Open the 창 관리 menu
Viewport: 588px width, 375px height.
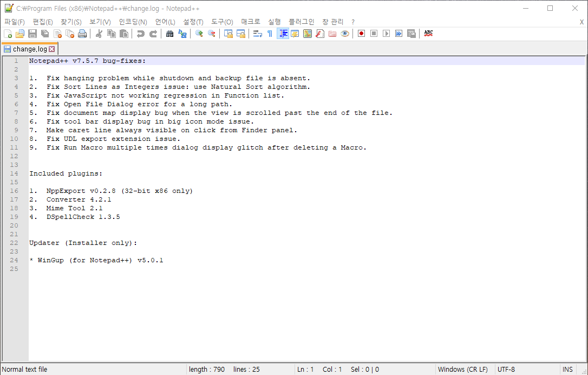(x=332, y=22)
